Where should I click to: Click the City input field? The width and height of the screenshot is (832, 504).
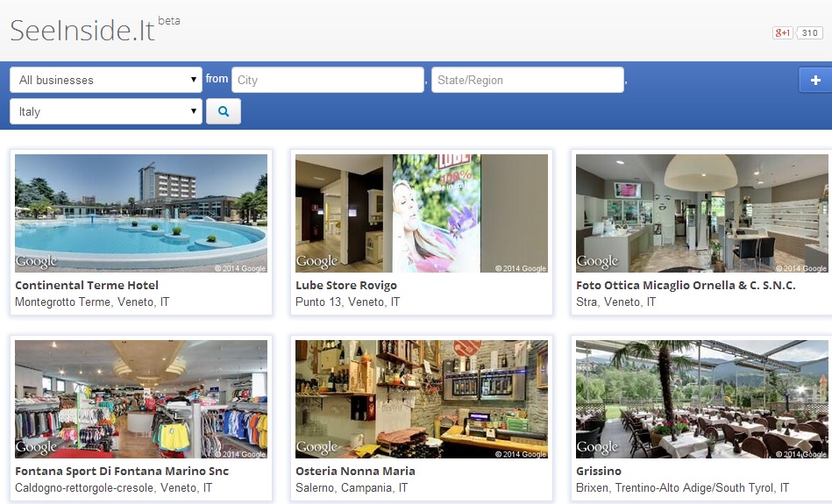coord(327,80)
